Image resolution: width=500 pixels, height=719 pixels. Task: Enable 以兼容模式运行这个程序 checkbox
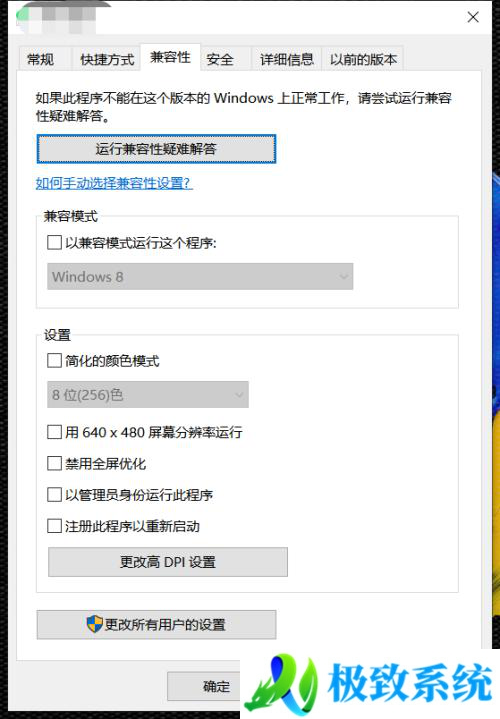55,242
